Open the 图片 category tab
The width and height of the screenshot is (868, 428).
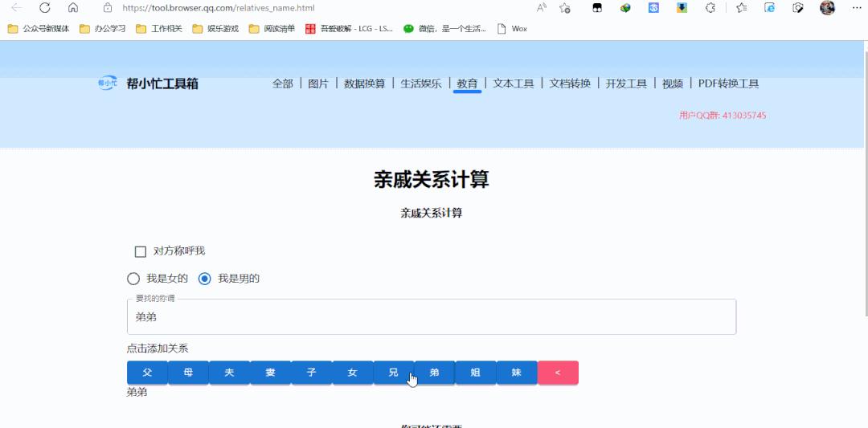coord(318,84)
